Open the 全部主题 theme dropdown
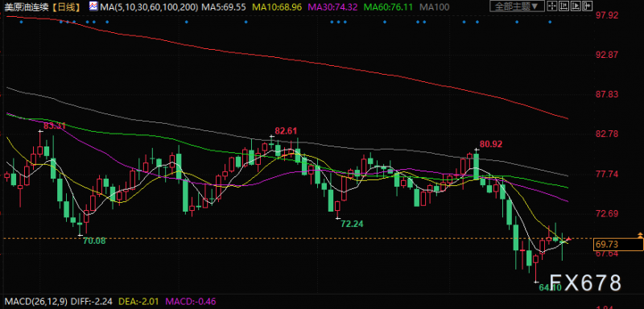 (x=518, y=6)
